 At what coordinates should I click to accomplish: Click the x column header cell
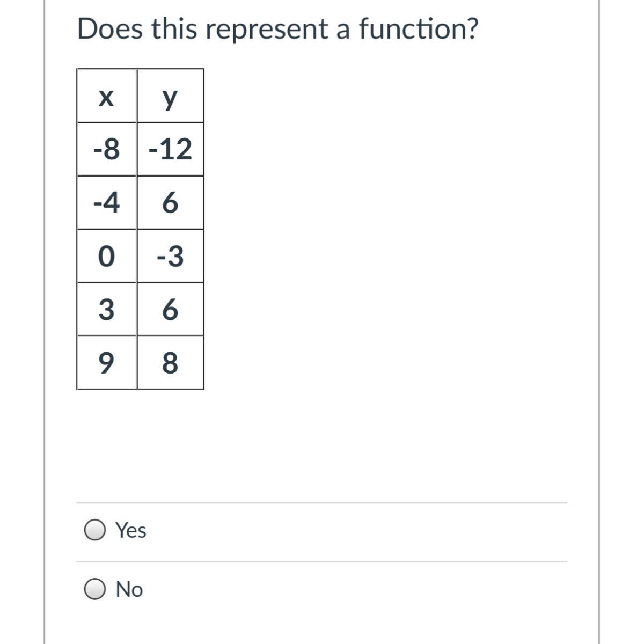(107, 97)
